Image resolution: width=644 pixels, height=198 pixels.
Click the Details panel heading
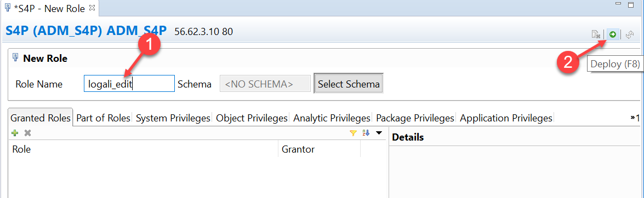tap(408, 137)
